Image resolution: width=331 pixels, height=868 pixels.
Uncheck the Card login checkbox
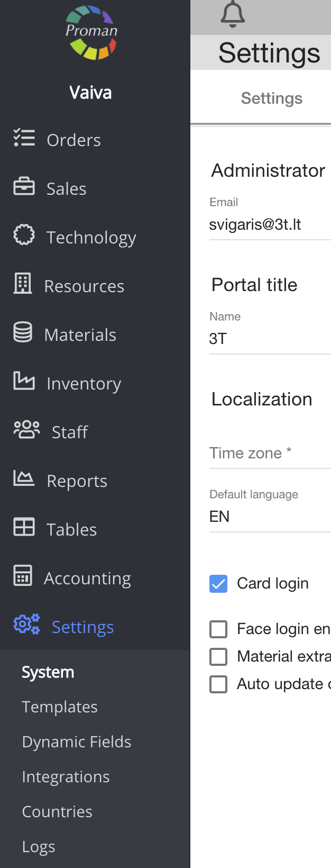[218, 584]
